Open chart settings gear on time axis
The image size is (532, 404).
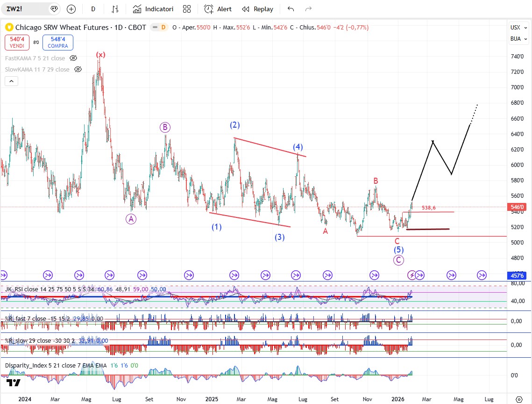pos(518,399)
